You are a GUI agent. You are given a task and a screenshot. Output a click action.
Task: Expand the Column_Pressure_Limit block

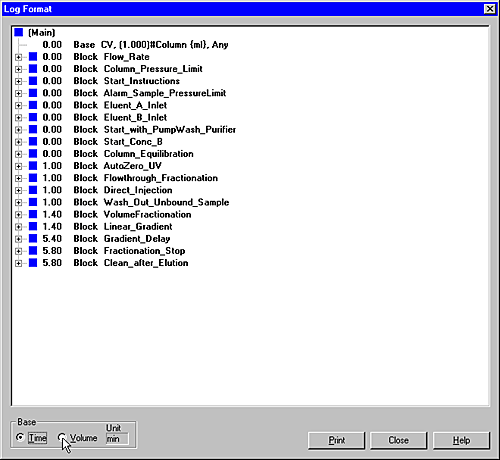[19, 69]
